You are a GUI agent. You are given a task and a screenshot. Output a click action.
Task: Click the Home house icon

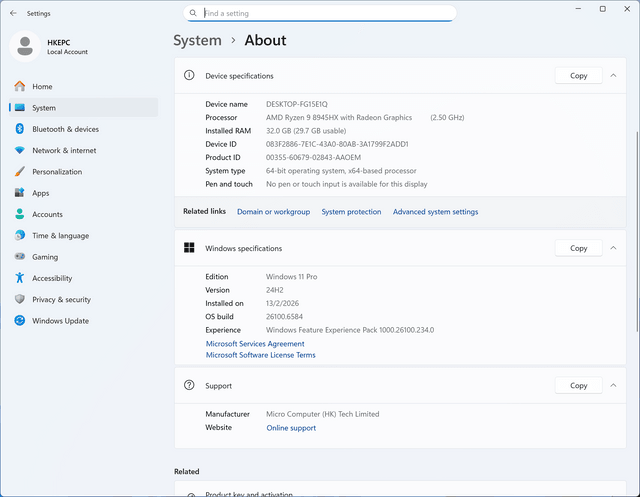[20, 86]
